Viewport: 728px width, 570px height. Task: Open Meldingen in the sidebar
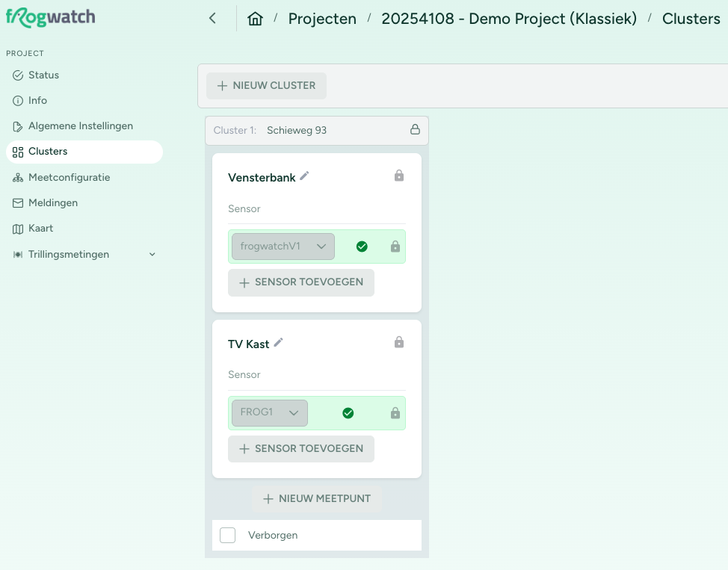pos(84,203)
